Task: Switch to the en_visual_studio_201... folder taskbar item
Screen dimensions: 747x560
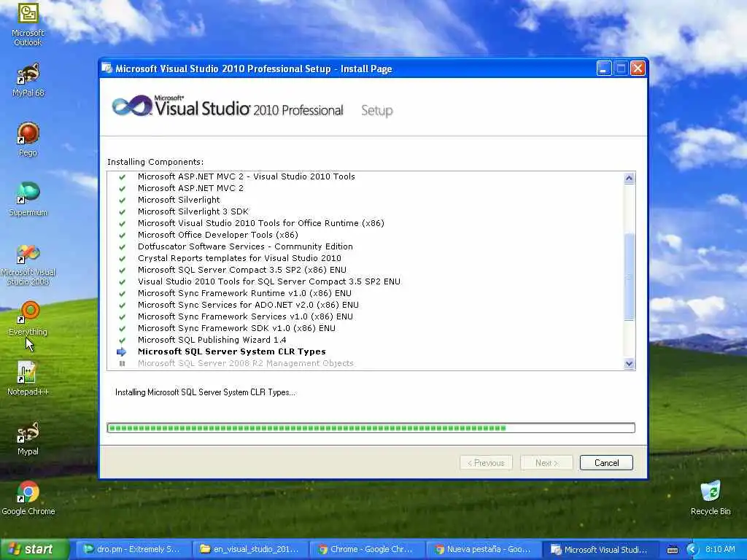Action: [x=250, y=550]
